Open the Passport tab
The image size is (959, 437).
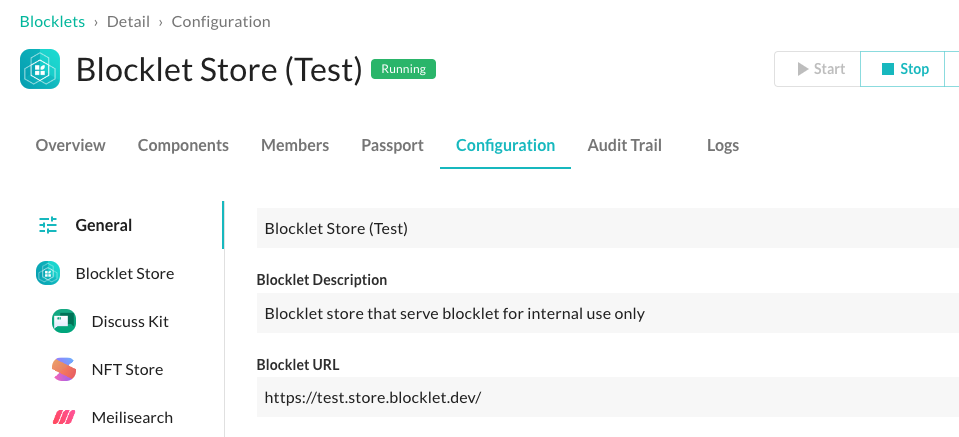[392, 145]
